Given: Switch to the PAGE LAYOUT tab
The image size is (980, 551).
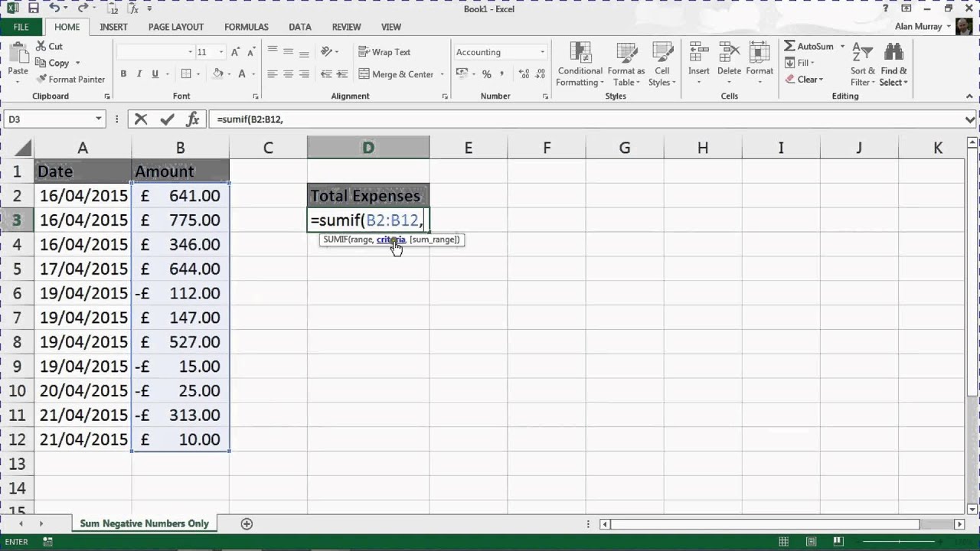Looking at the screenshot, I should click(176, 27).
